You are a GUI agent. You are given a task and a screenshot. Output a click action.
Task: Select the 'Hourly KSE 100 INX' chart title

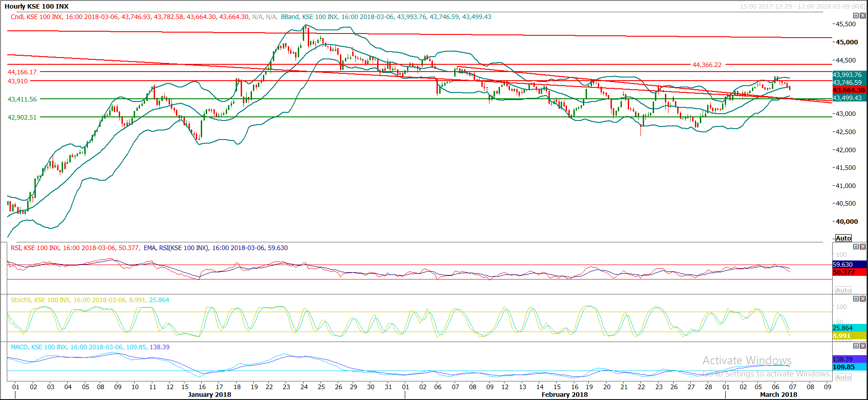tap(37, 6)
